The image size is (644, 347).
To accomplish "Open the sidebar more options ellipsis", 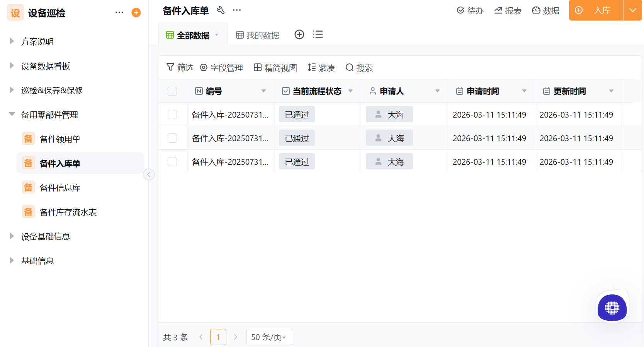I will (119, 12).
